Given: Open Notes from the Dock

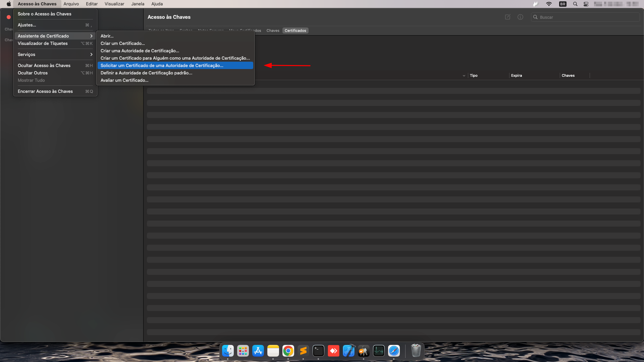Looking at the screenshot, I should [273, 351].
